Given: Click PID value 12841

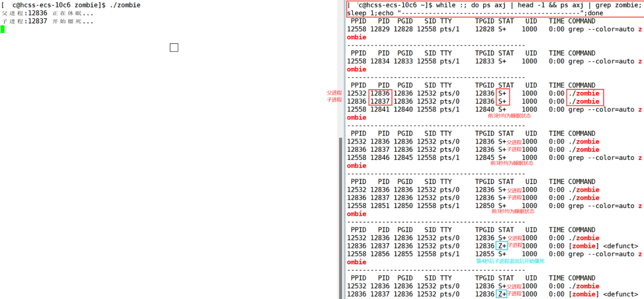Looking at the screenshot, I should click(380, 109).
